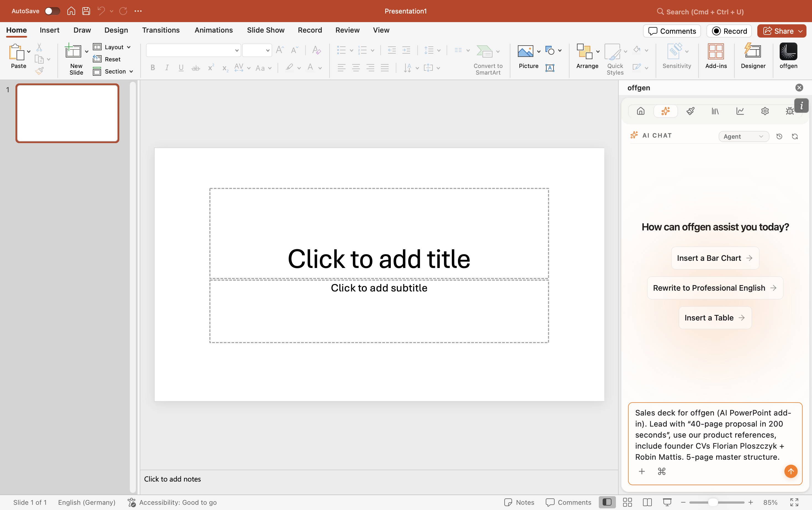Viewport: 812px width, 510px height.
Task: Toggle Subscript formatting
Action: [225, 69]
